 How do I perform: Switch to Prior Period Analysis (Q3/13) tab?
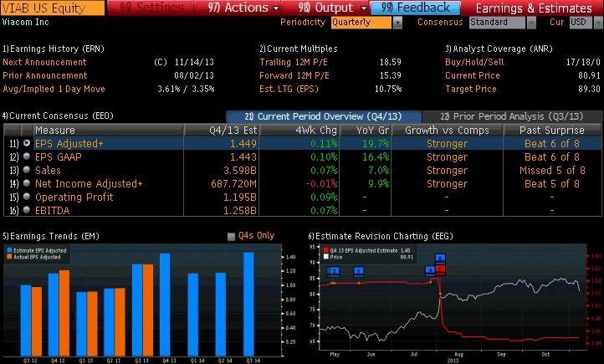512,116
